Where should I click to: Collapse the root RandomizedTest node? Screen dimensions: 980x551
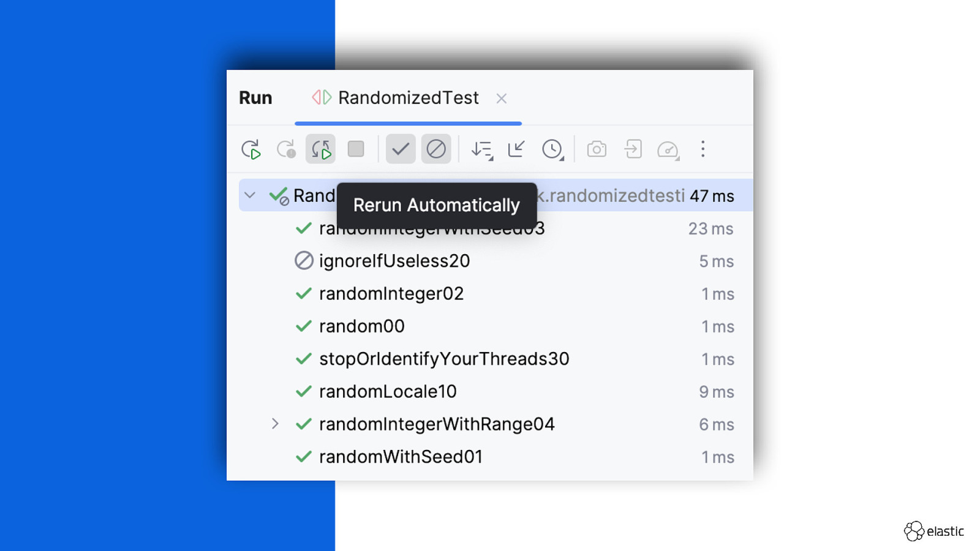point(250,196)
